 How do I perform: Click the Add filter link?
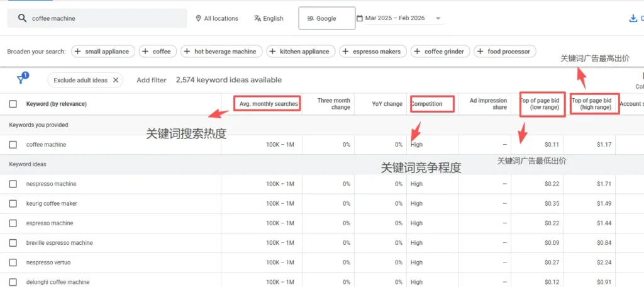click(x=152, y=81)
